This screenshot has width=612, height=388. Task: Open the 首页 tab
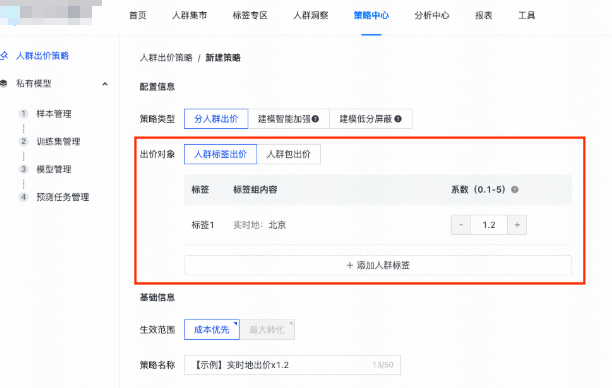138,15
